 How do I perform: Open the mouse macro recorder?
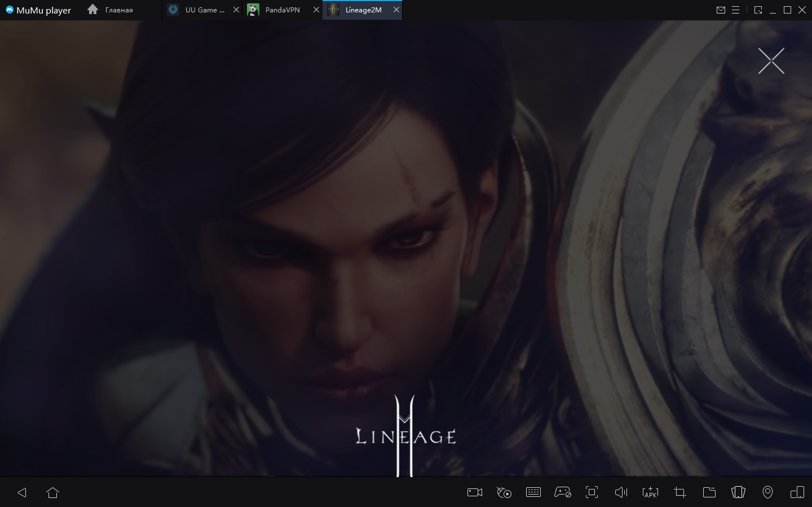point(504,492)
